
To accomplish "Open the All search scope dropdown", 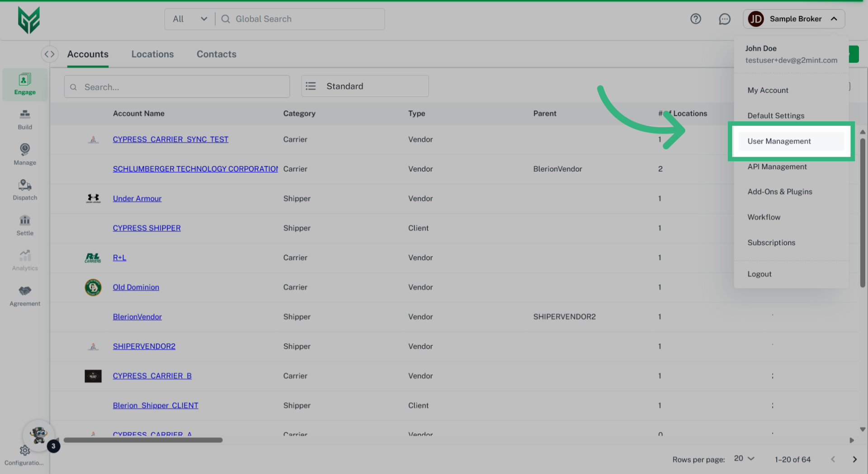I will (x=189, y=19).
